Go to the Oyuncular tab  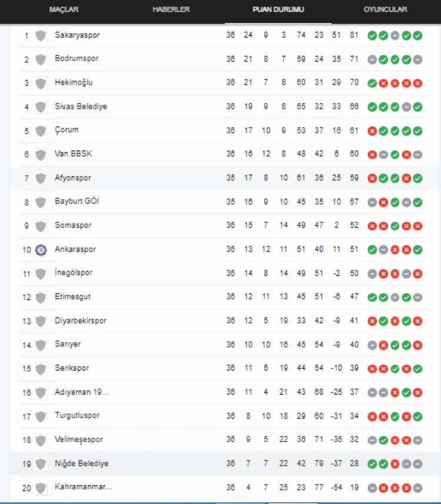point(385,10)
